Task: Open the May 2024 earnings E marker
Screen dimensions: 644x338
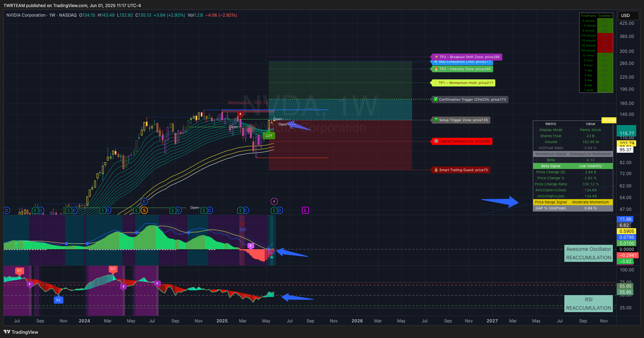Action: click(x=136, y=210)
